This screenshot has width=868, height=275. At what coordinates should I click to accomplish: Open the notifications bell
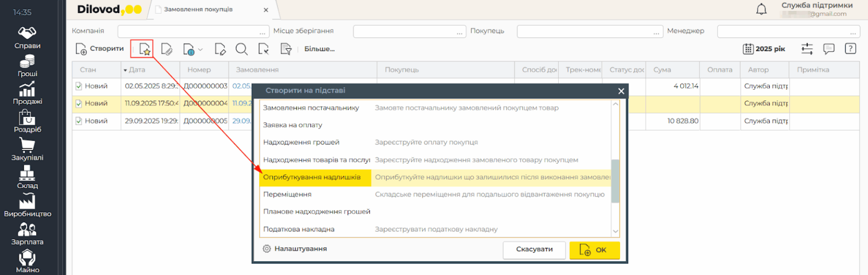[x=761, y=9]
